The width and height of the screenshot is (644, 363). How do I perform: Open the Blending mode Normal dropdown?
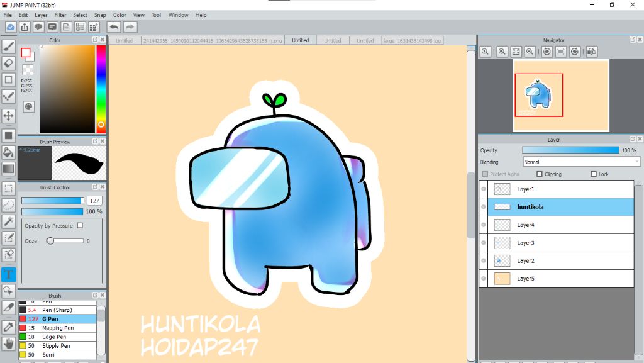coord(581,162)
